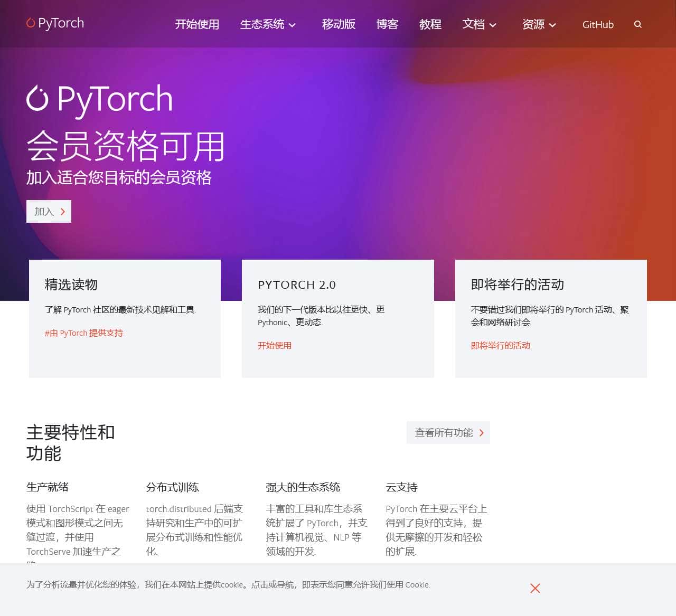This screenshot has width=676, height=616.
Task: Click 开始使用 in the PYTORCH 2.0 card
Action: 274,346
